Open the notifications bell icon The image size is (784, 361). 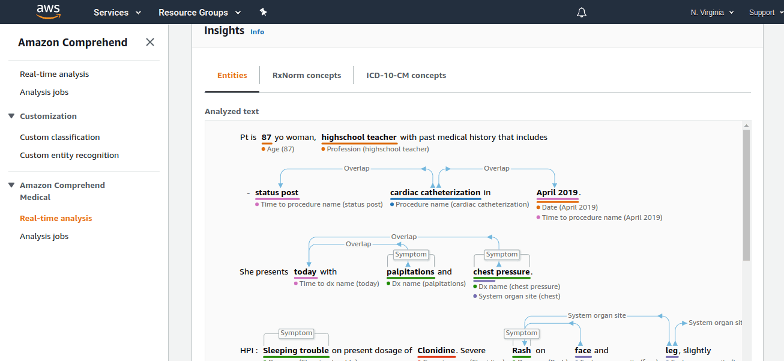[x=581, y=12]
